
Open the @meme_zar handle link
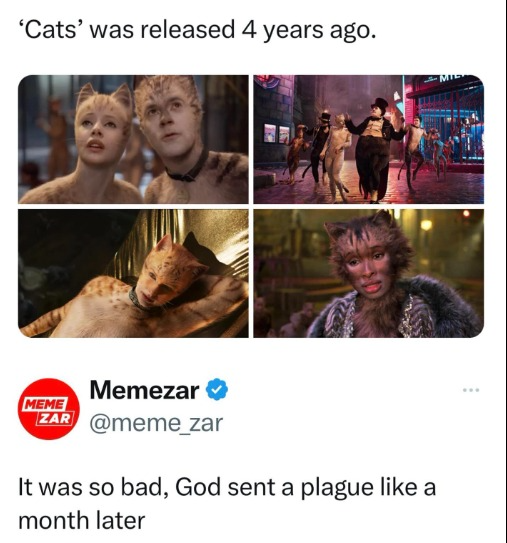pyautogui.click(x=156, y=423)
